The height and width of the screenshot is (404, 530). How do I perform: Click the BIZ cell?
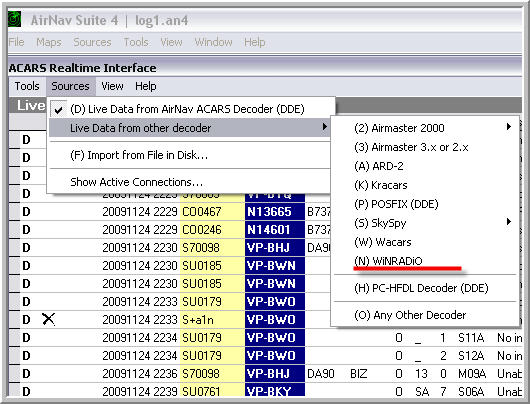pos(359,374)
